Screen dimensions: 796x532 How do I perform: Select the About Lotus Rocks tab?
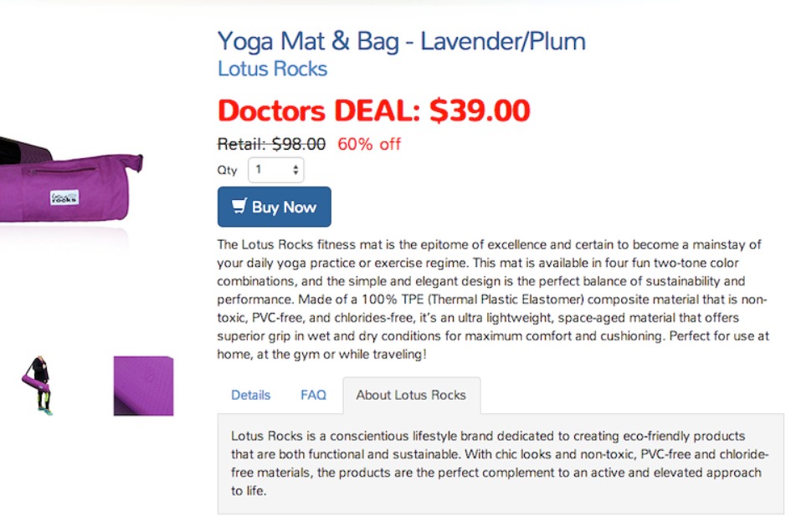pos(411,395)
